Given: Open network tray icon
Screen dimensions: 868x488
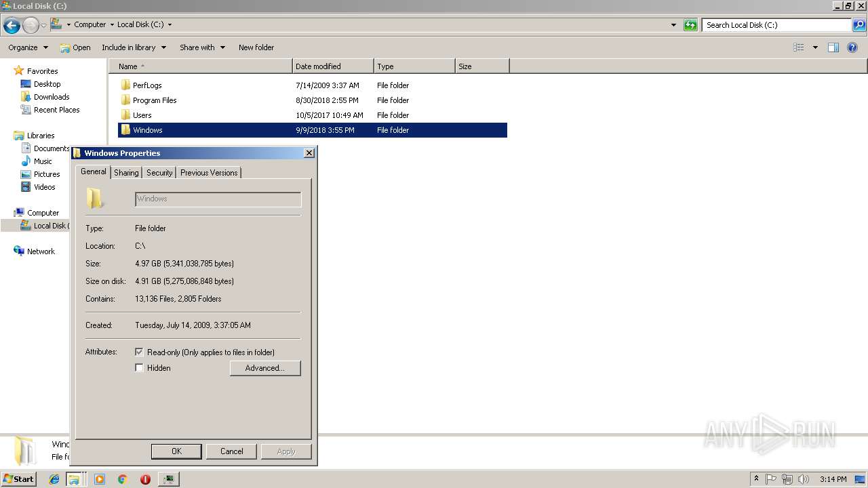Looking at the screenshot, I should tap(787, 479).
